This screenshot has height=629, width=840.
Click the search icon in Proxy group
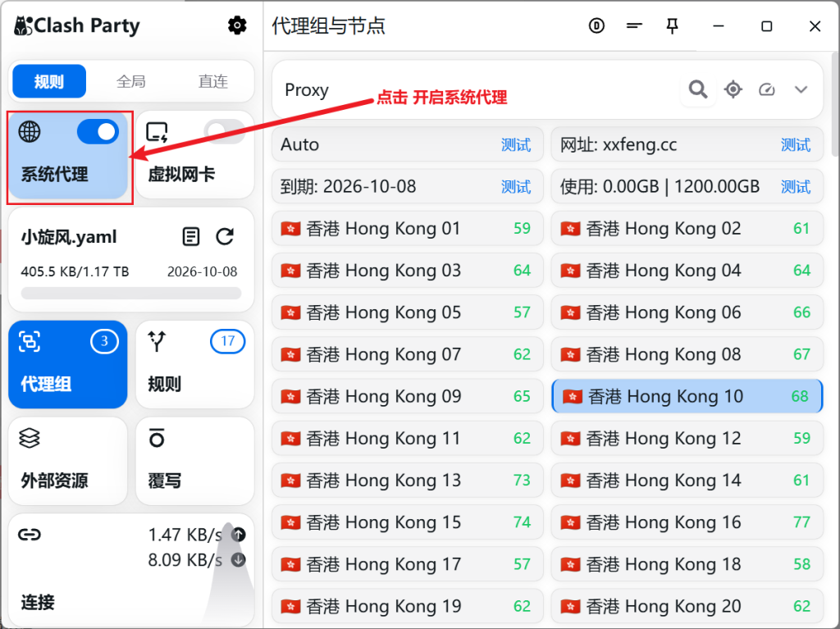point(698,89)
